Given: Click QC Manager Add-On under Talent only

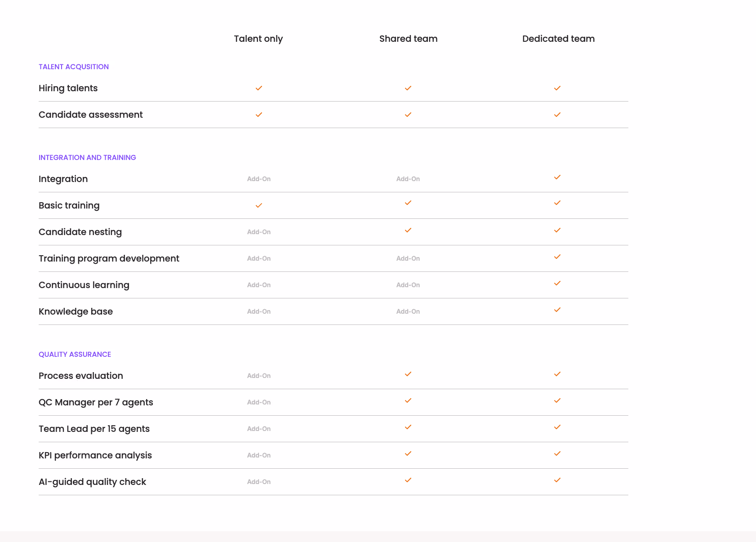Looking at the screenshot, I should coord(259,402).
